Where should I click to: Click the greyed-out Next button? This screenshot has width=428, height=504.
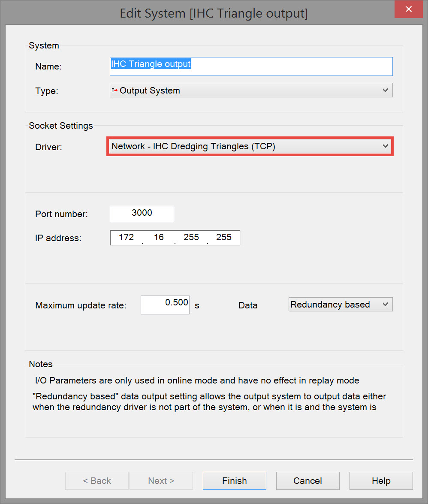pos(161,481)
